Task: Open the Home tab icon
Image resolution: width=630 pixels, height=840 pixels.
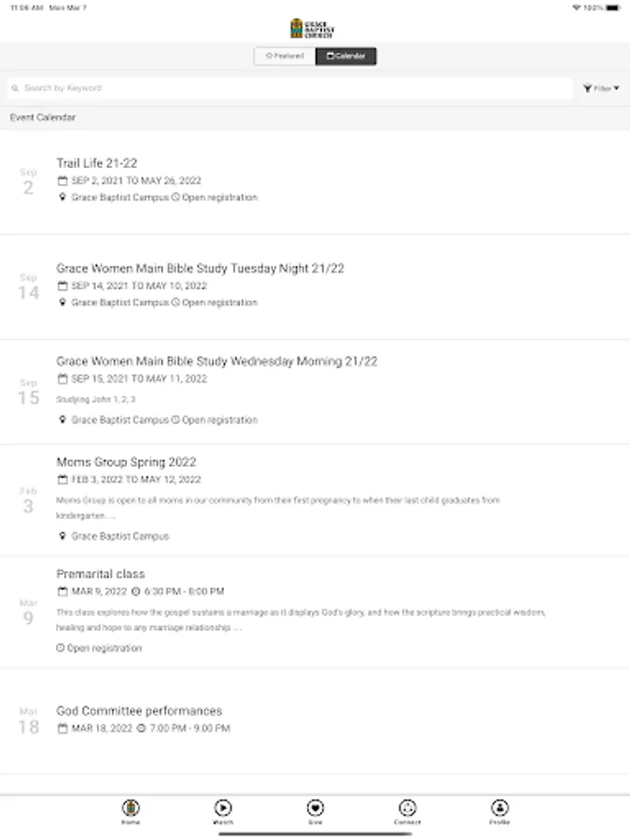Action: click(x=131, y=809)
